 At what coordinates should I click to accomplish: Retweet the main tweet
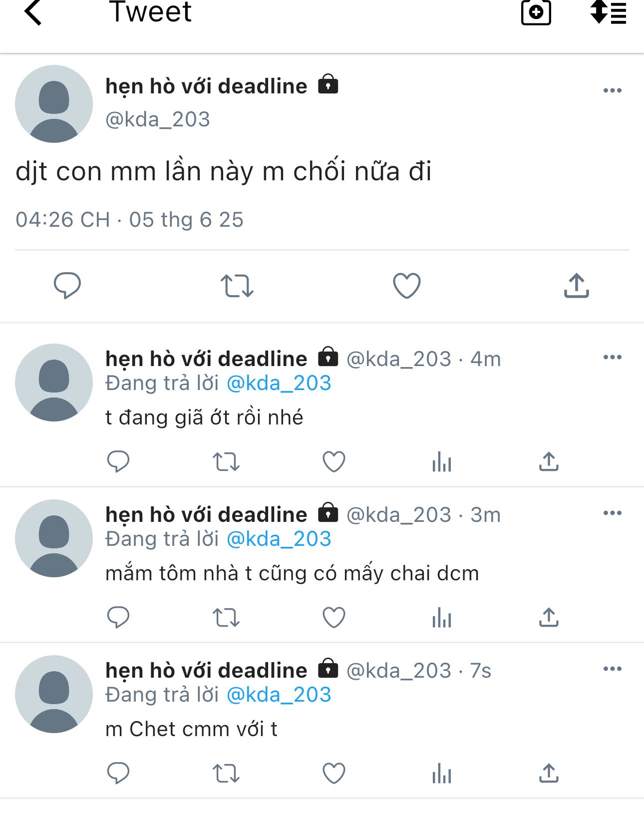click(x=237, y=286)
